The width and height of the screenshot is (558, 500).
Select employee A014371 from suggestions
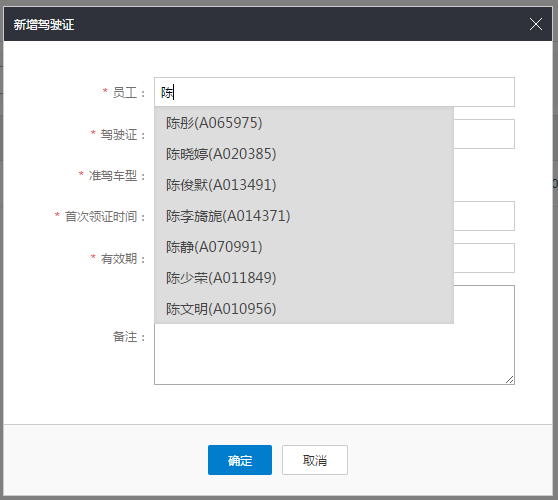(x=304, y=216)
